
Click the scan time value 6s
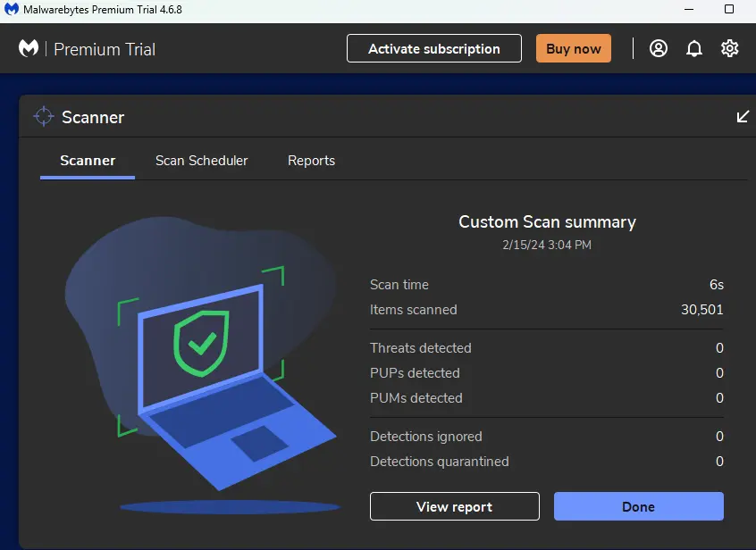pos(717,285)
